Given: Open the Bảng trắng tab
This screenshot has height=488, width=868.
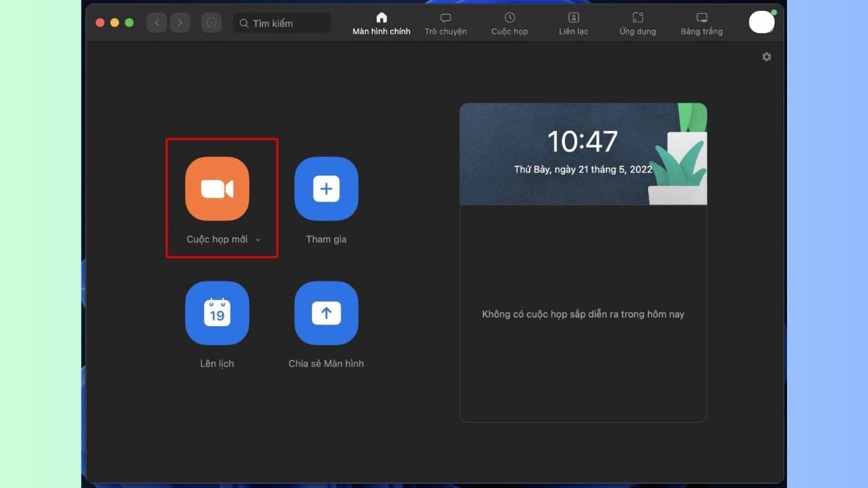Looking at the screenshot, I should coord(702,23).
